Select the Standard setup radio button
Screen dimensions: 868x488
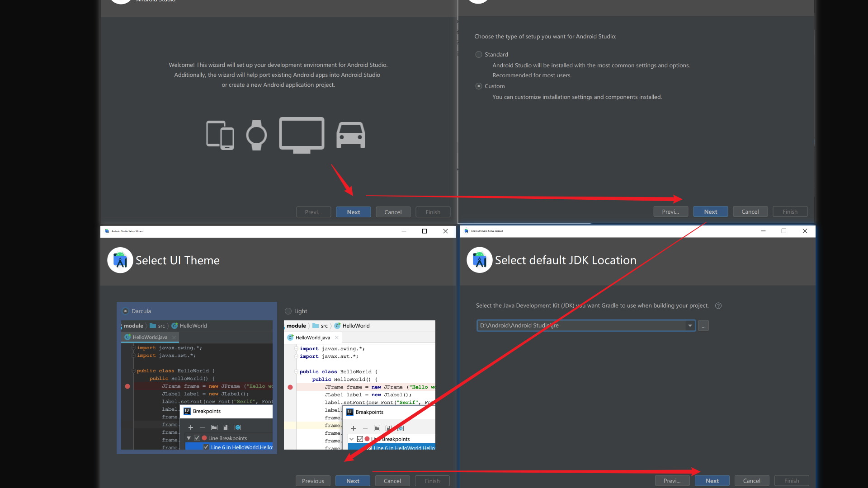[479, 55]
